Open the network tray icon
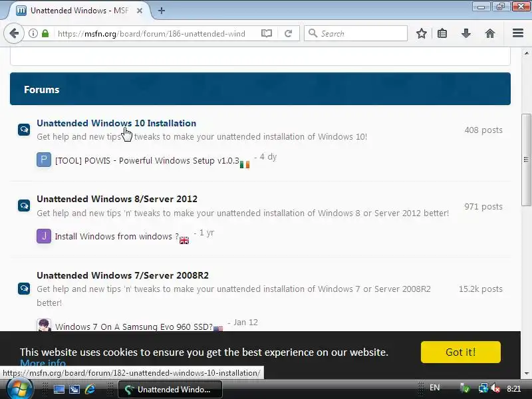This screenshot has height=399, width=532. (483, 388)
